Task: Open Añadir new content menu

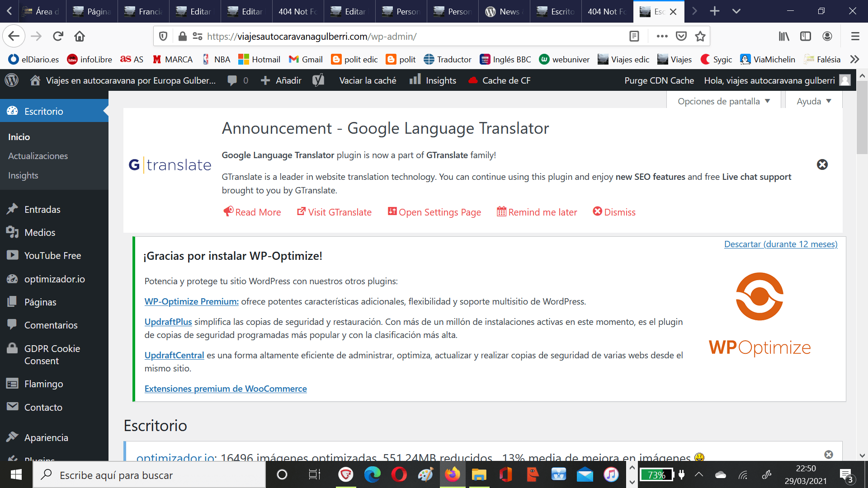Action: click(281, 80)
